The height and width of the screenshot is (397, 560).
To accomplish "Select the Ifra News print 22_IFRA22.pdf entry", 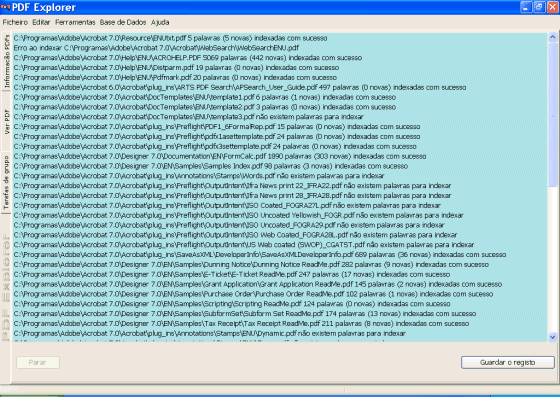I will tap(232, 186).
